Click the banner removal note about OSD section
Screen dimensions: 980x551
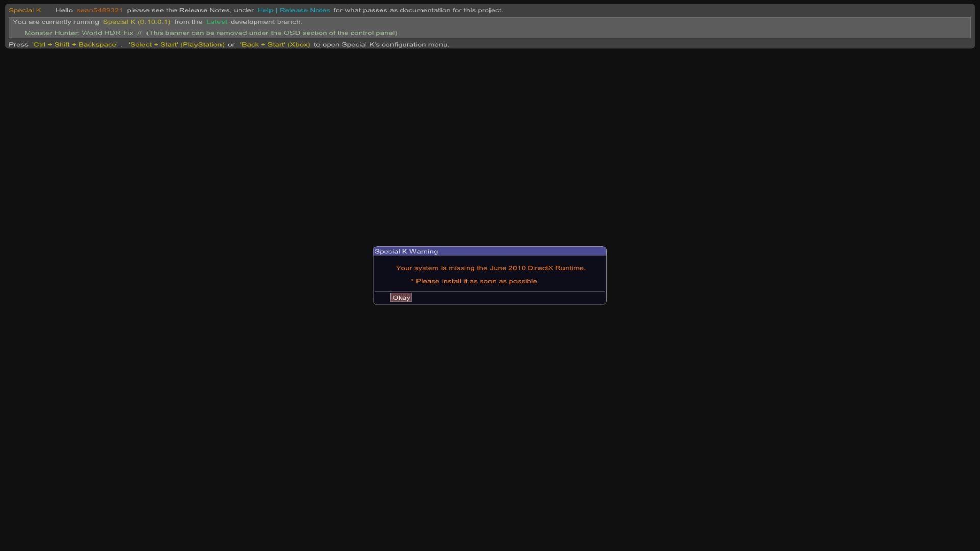(272, 33)
